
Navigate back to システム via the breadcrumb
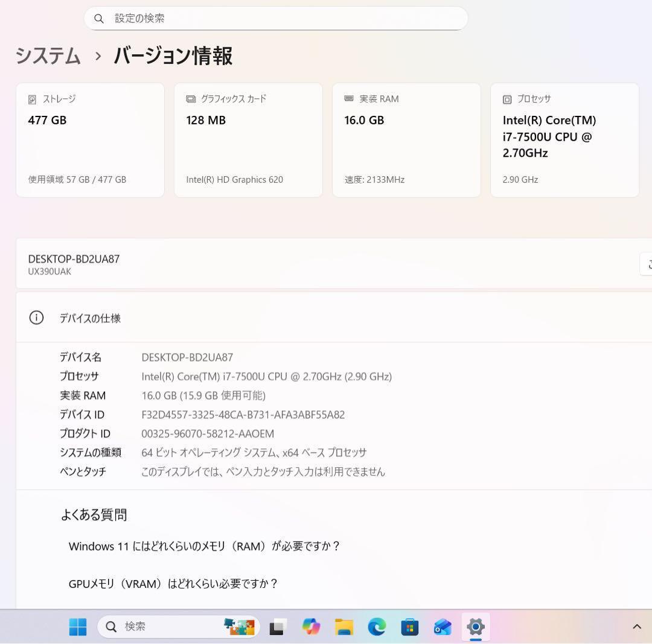coord(47,56)
